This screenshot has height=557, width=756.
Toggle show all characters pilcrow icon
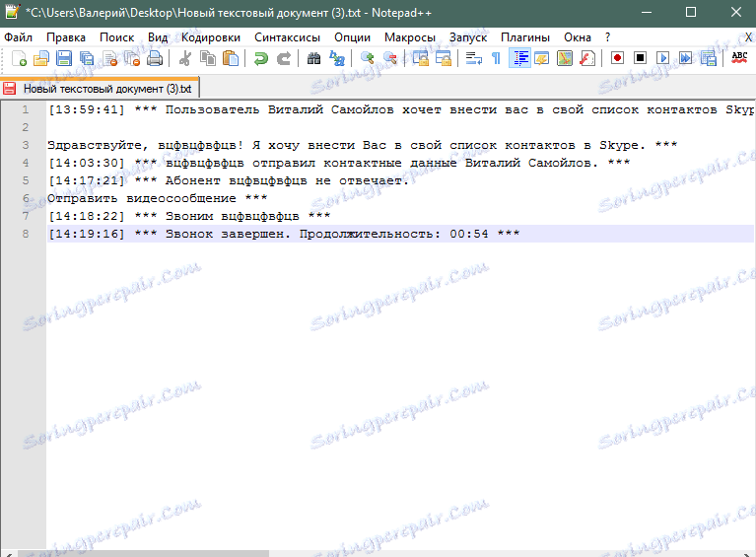[496, 59]
